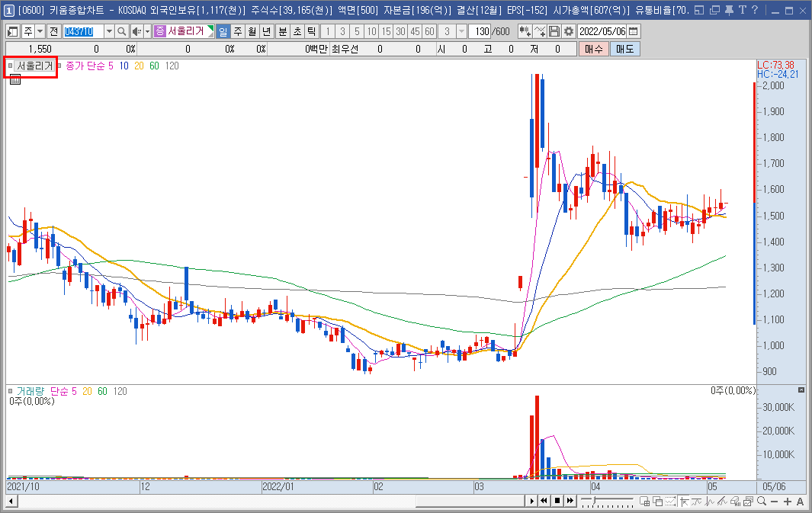Click the window layout icon in title bar
This screenshot has width=812, height=513.
tap(699, 10)
